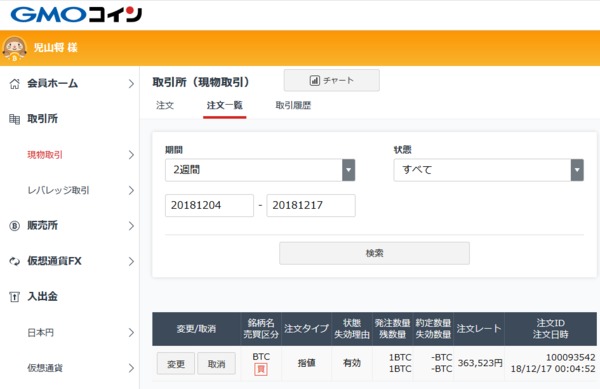The height and width of the screenshot is (389, 600).
Task: Click the deposit icon beside 入出金
Action: pos(14,297)
